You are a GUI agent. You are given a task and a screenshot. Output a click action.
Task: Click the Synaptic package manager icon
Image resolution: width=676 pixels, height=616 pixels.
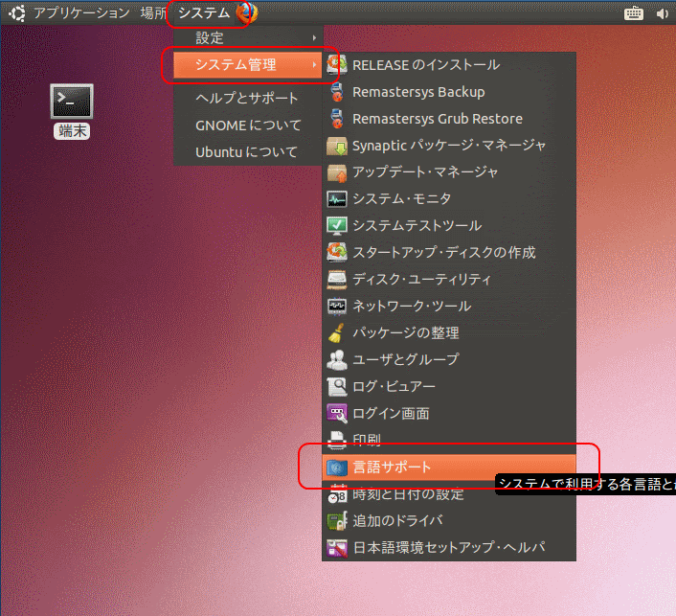(x=337, y=146)
